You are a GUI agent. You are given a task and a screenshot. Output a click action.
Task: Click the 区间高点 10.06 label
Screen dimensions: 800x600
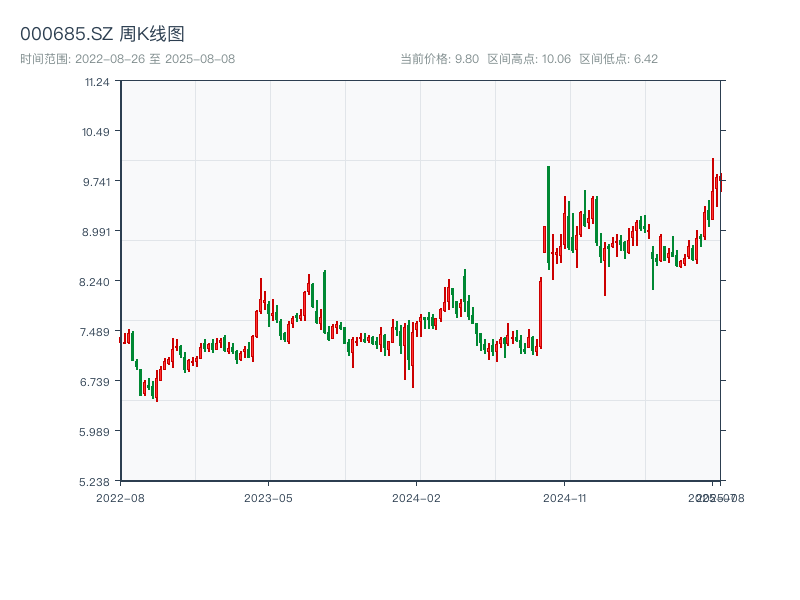coord(528,59)
